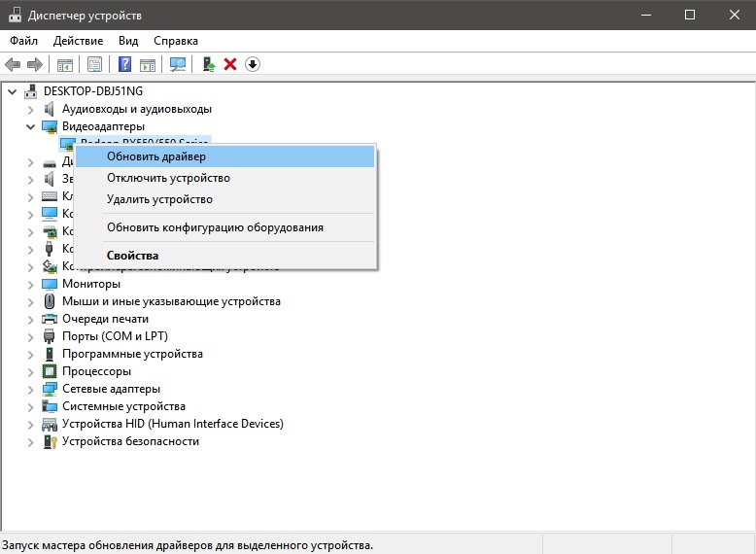Open the Вид menu
Viewport: 756px width, 554px height.
coord(128,41)
